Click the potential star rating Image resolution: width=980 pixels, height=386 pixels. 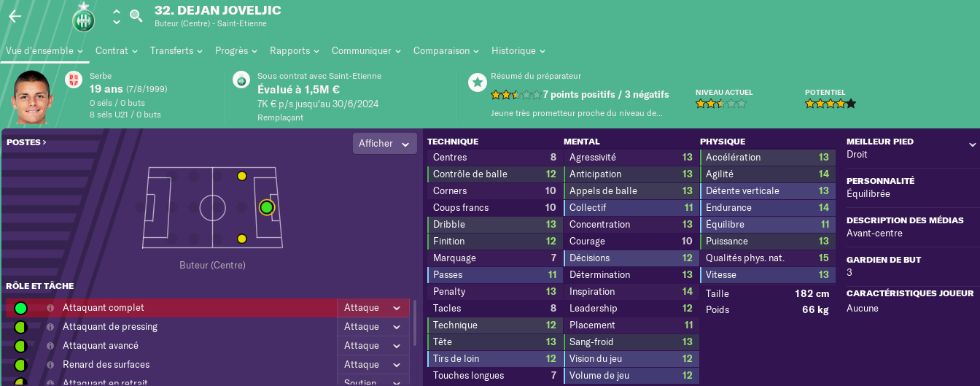point(831,104)
